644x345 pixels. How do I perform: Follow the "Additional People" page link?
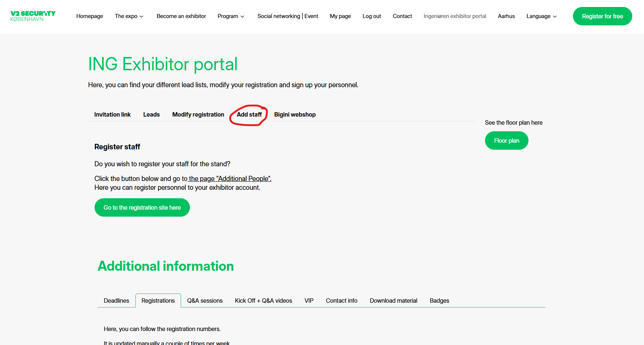coord(230,179)
